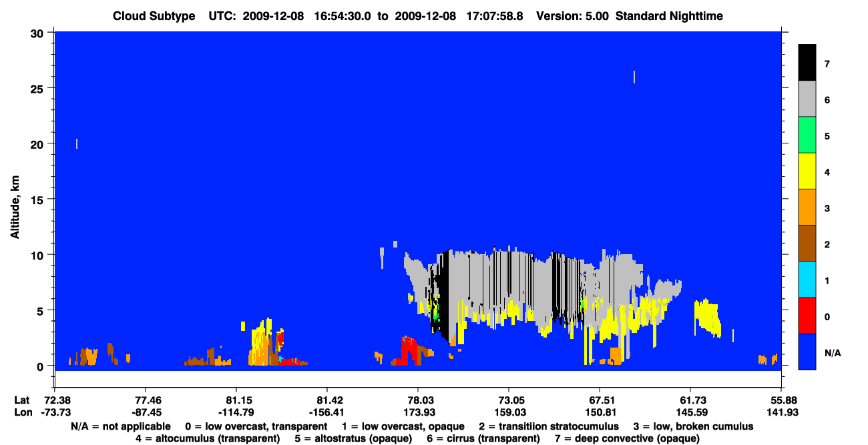
Task: Click legend text 'N/A = not applicable'
Action: (x=120, y=426)
